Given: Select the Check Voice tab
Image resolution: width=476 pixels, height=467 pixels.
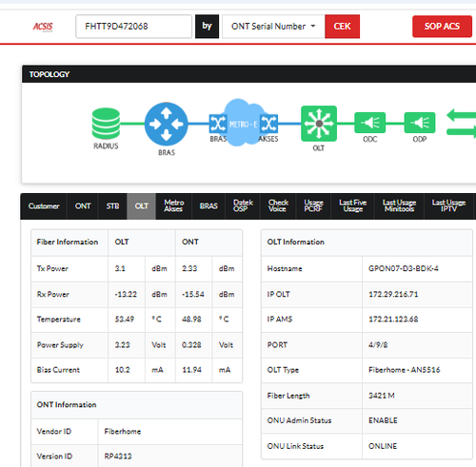Looking at the screenshot, I should [278, 206].
